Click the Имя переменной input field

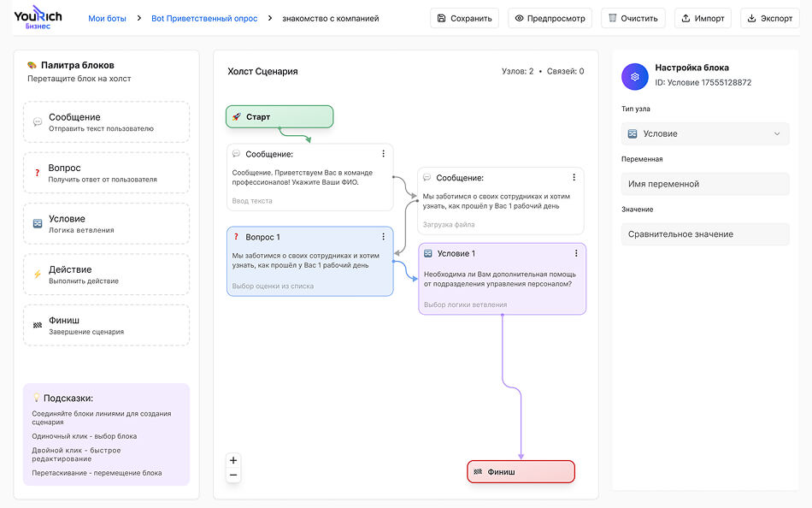point(705,184)
